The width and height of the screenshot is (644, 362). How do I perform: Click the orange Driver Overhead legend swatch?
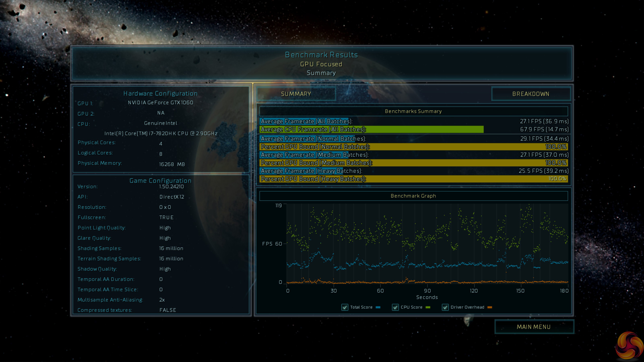tap(490, 307)
